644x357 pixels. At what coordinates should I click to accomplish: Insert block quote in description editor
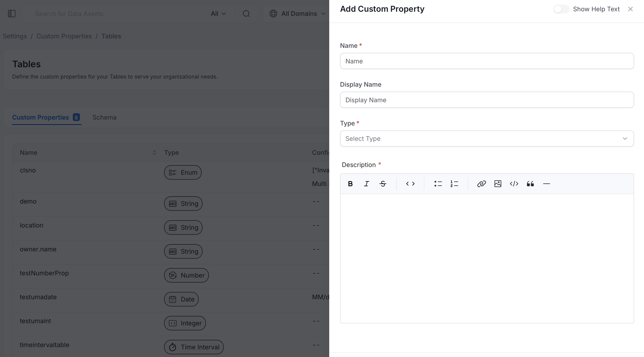[530, 184]
